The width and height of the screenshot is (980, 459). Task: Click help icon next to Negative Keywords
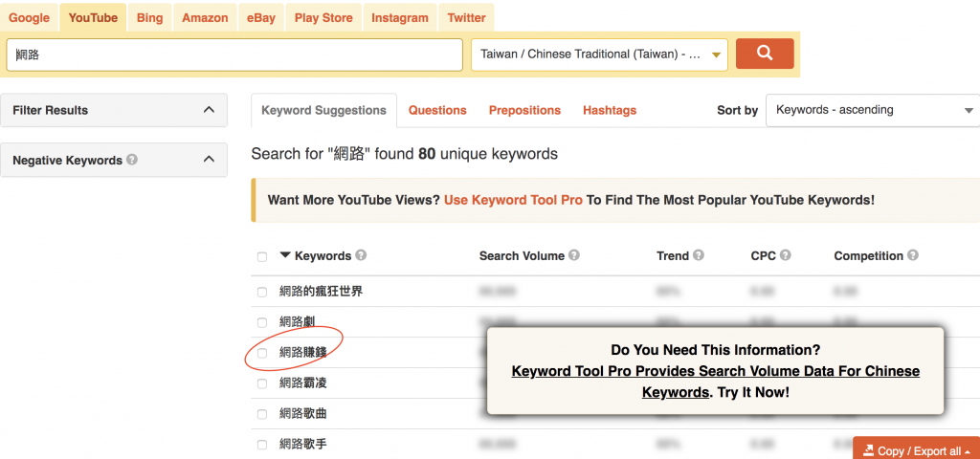(x=132, y=160)
